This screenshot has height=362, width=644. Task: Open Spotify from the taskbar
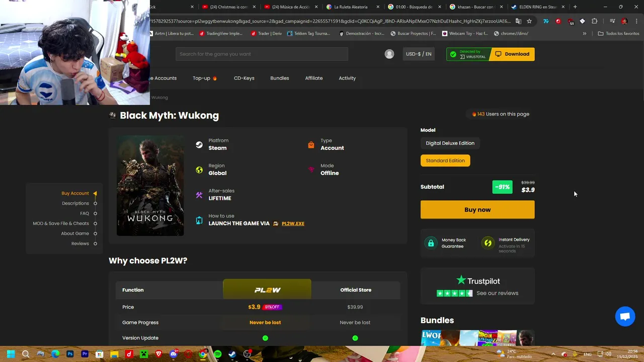pyautogui.click(x=217, y=354)
